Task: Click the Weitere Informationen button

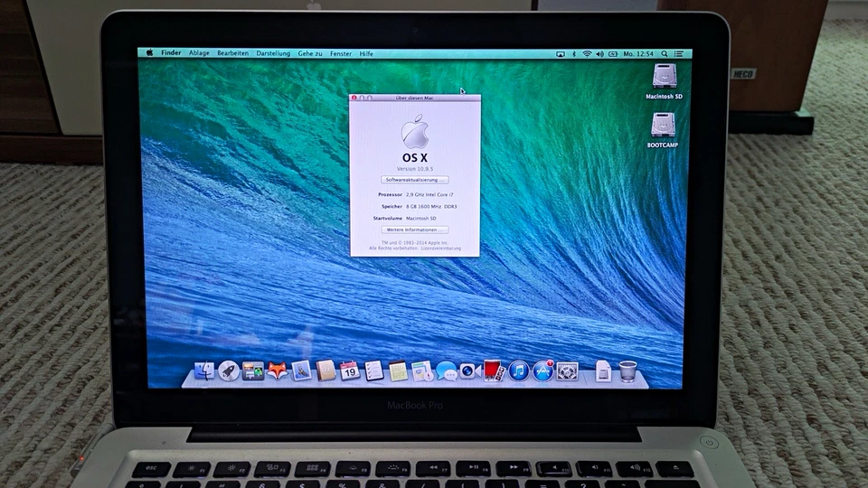Action: pos(415,230)
